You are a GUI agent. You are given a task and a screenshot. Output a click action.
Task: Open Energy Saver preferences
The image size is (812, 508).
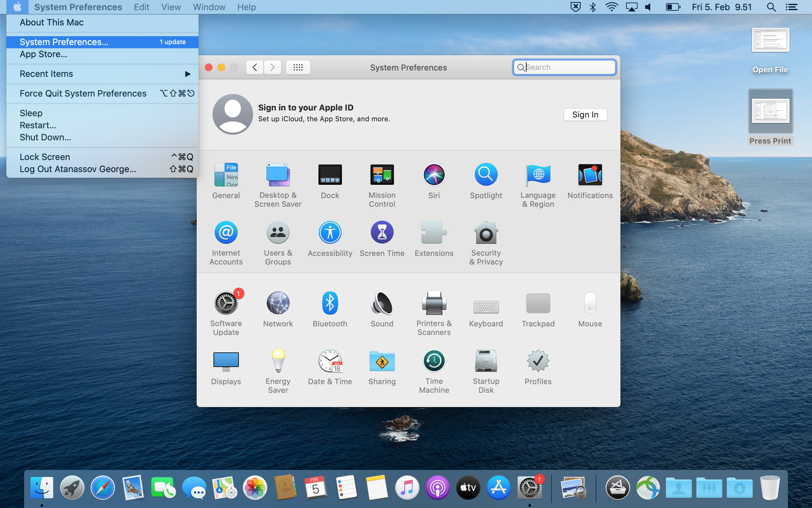(278, 371)
